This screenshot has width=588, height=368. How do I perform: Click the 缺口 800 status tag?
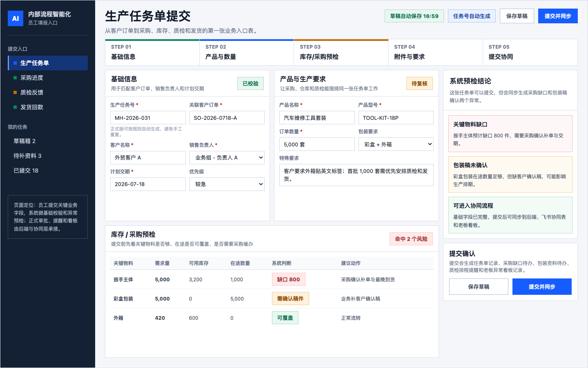pos(289,279)
